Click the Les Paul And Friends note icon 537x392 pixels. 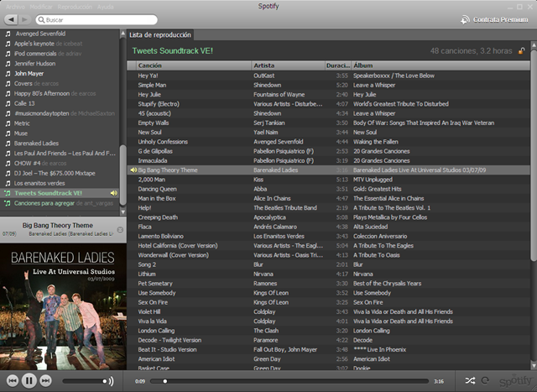coord(8,153)
